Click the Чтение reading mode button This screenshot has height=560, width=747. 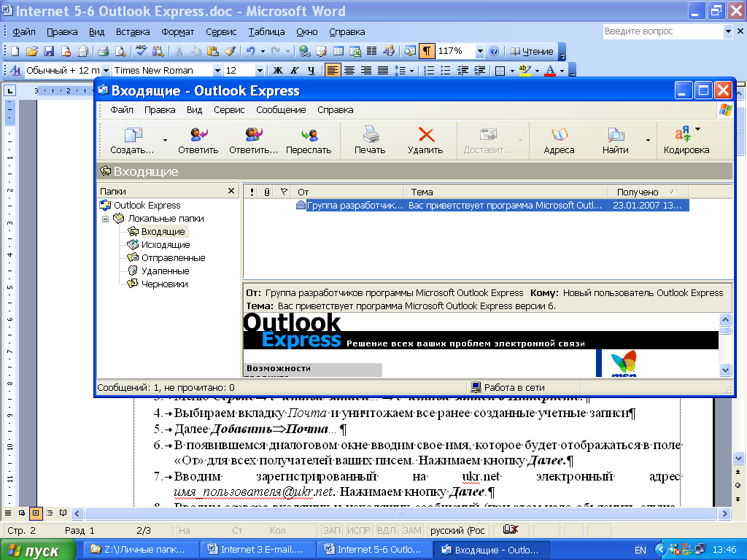(532, 51)
